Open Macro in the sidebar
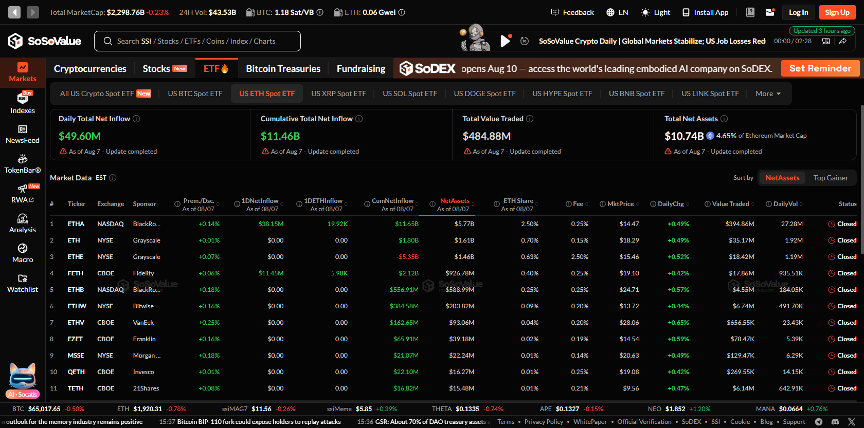The height and width of the screenshot is (428, 864). click(x=23, y=253)
